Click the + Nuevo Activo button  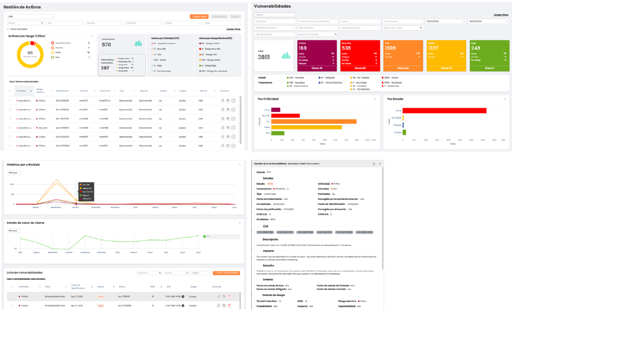[199, 16]
